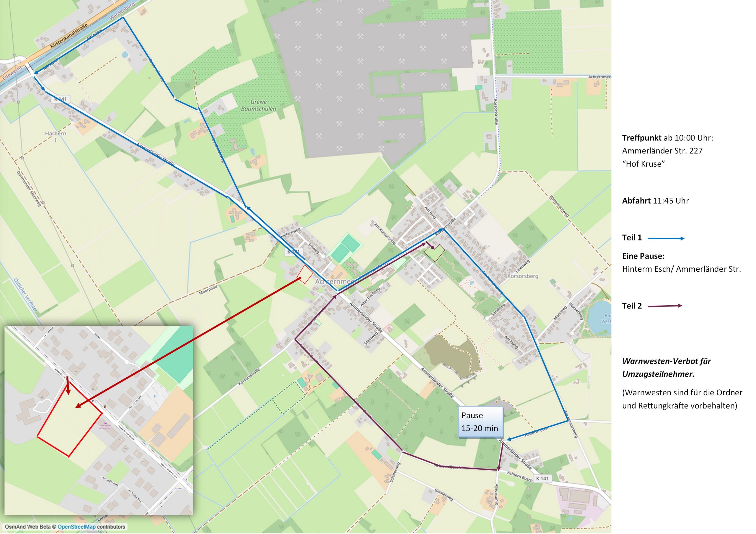Screen dimensions: 756x534
Task: Click the Eine Pause heading text
Action: pos(643,256)
